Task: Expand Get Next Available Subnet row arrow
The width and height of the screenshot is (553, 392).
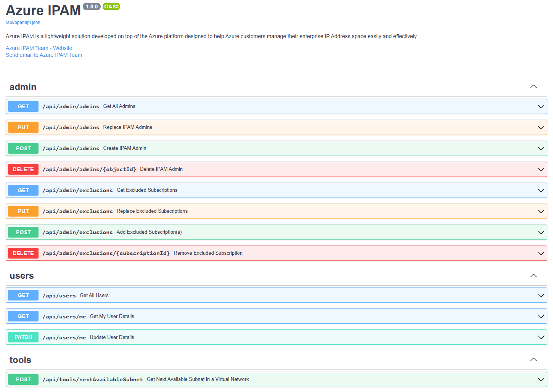Action: 541,379
